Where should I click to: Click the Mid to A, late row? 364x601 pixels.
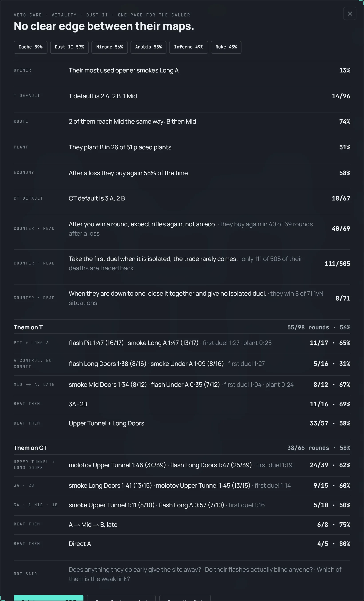[x=182, y=385]
